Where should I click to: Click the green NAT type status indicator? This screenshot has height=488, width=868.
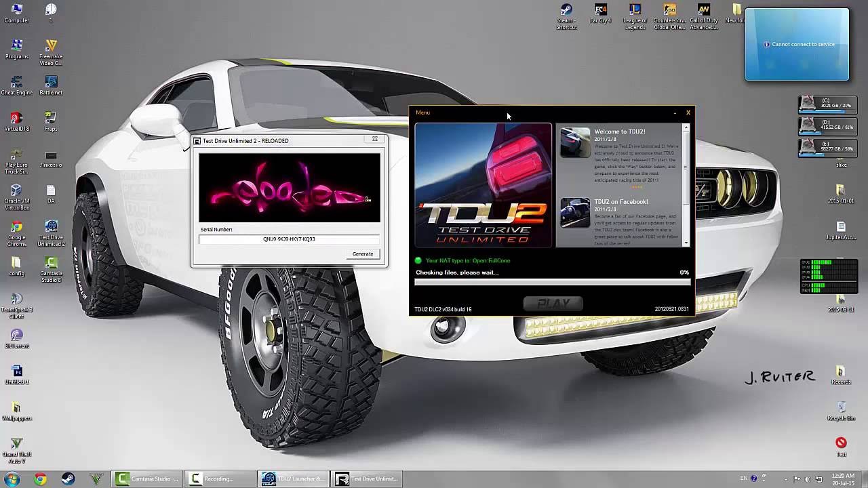418,260
